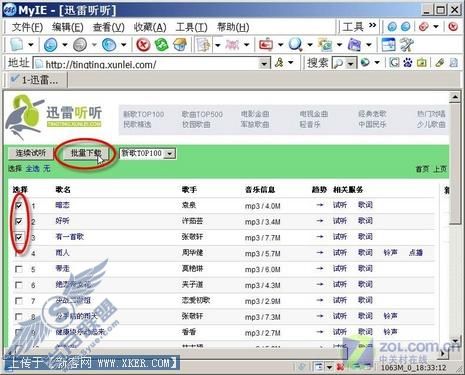Open the dropdown arrow beside the red eraser icon
This screenshot has height=375, width=465.
tap(436, 27)
